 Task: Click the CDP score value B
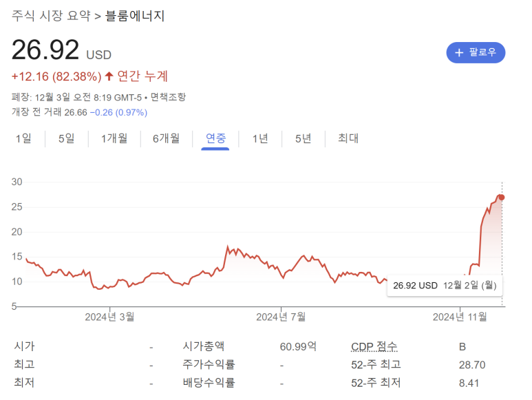pos(462,347)
